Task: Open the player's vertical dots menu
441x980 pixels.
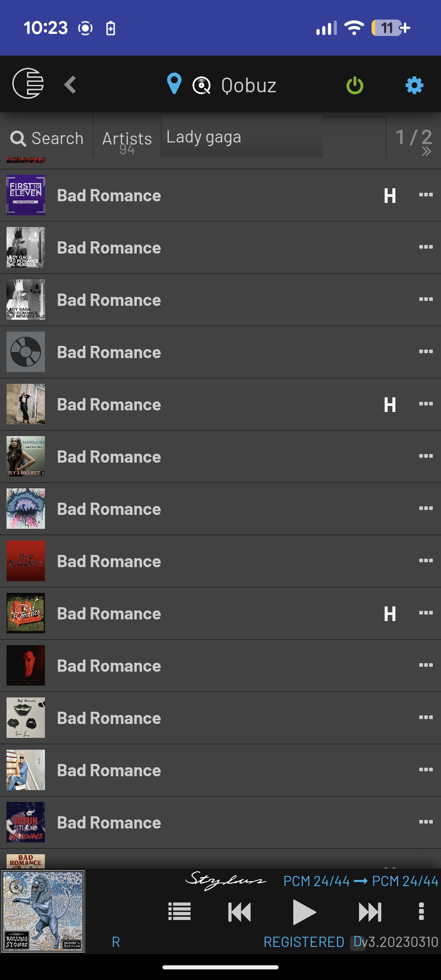Action: tap(421, 911)
